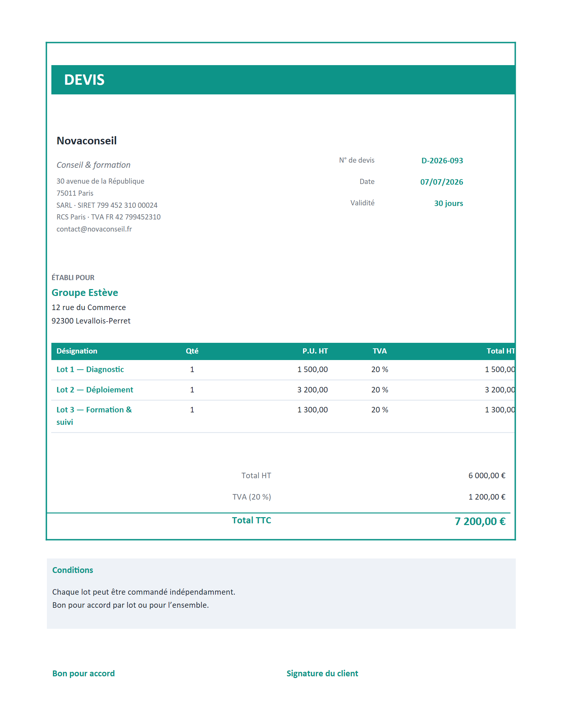The image size is (563, 728).
Task: Click the P.U. HT cell "3 200,00" for Lot 2
Action: tap(313, 390)
